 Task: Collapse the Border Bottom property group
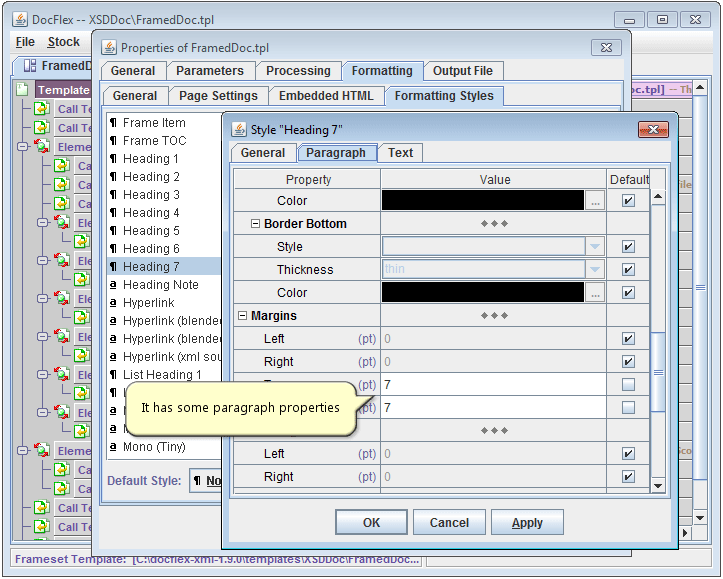click(256, 224)
